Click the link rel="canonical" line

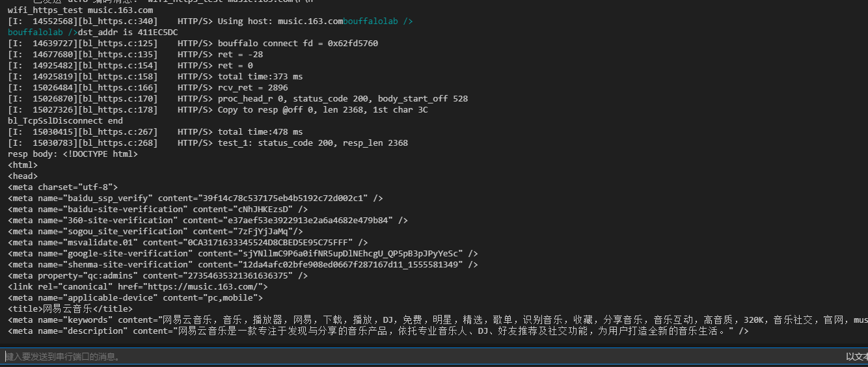point(137,287)
